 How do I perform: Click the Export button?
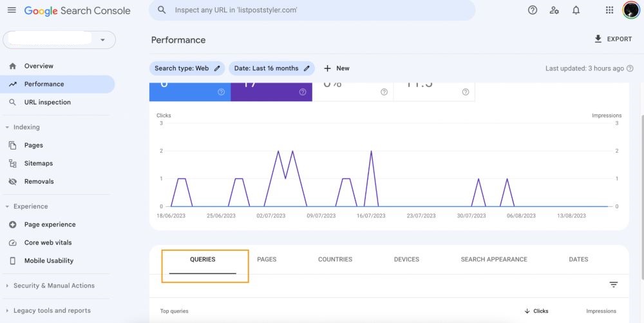[613, 39]
